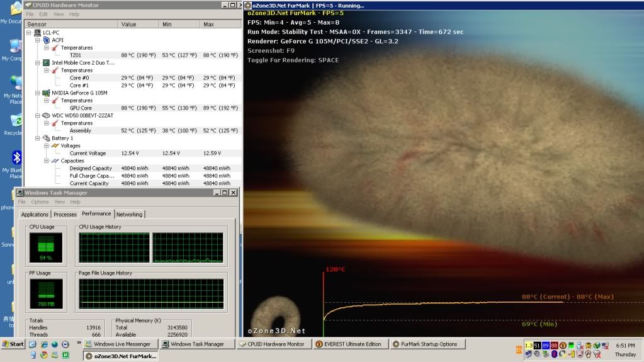
Task: Open My Network Places desktop icon
Action: click(x=16, y=83)
